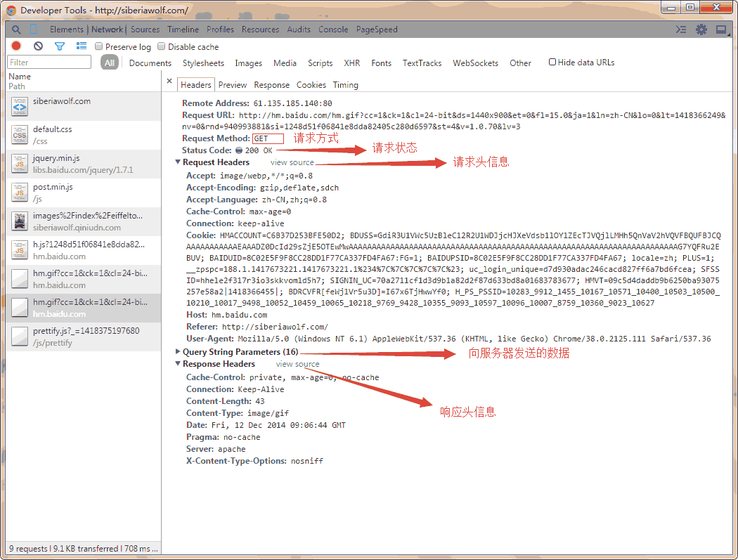
Task: Filter requests by Fonts
Action: (x=381, y=63)
